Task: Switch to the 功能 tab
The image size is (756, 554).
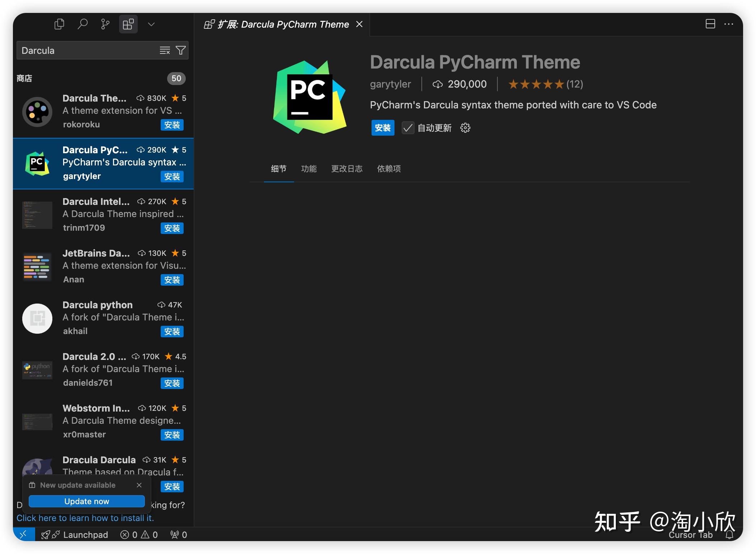Action: pyautogui.click(x=309, y=169)
